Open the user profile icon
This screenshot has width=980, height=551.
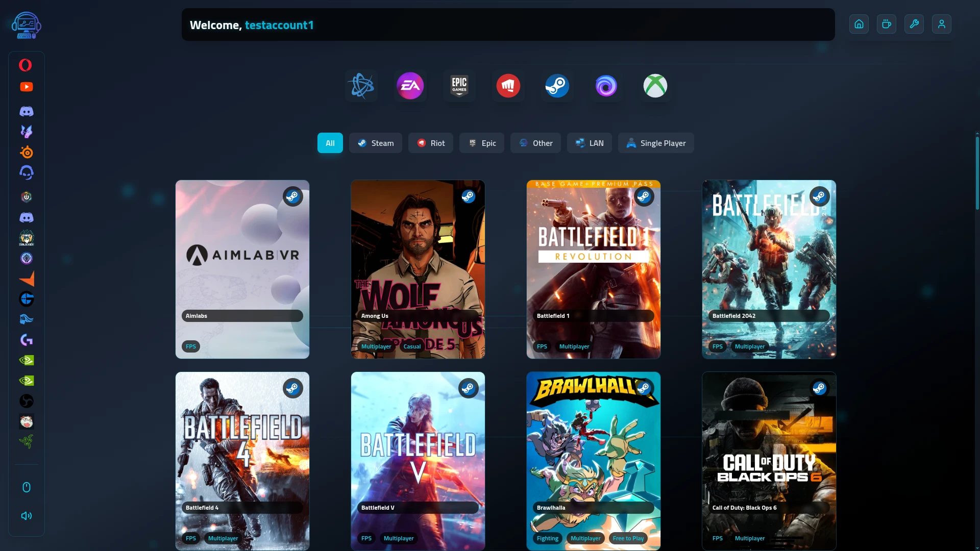pyautogui.click(x=941, y=24)
